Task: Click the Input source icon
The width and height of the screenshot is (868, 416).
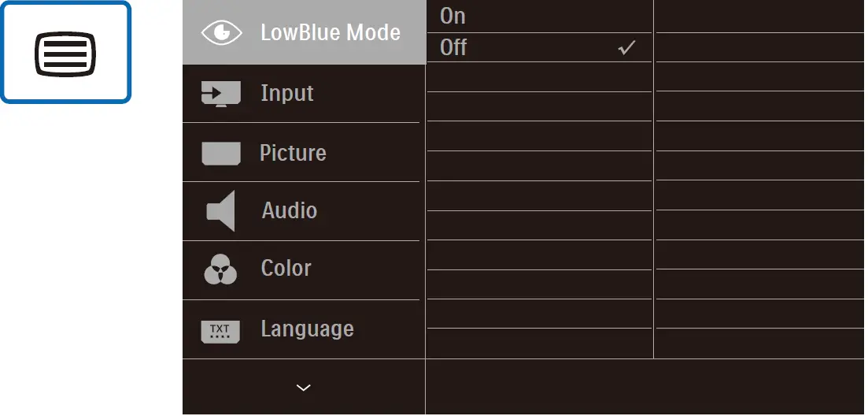Action: click(x=220, y=93)
